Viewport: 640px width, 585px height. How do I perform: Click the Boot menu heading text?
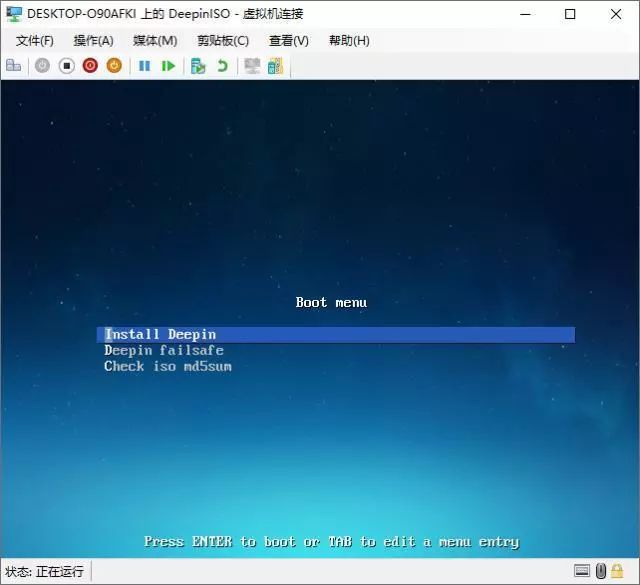[331, 303]
